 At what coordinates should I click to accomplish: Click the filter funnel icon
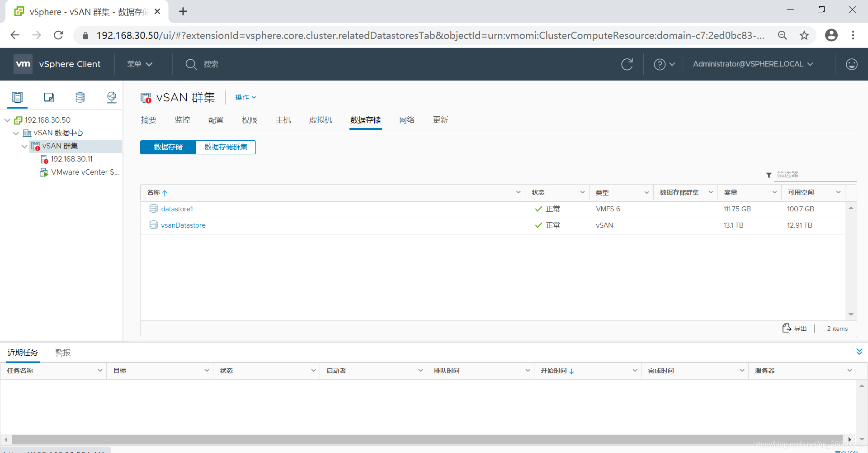click(769, 175)
